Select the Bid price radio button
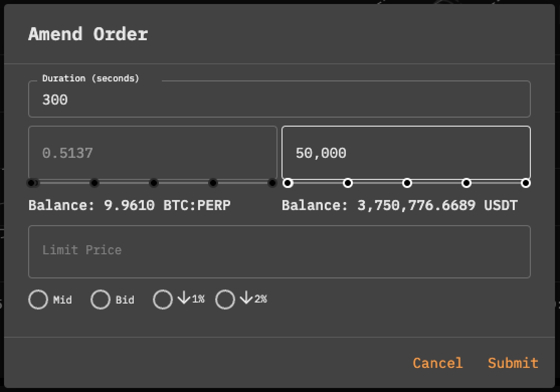Image resolution: width=560 pixels, height=392 pixels. point(101,300)
